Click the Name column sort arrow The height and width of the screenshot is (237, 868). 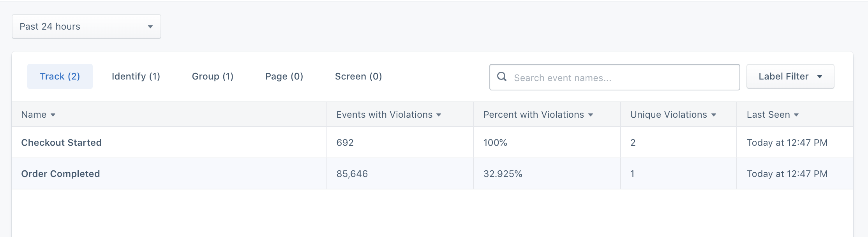53,115
